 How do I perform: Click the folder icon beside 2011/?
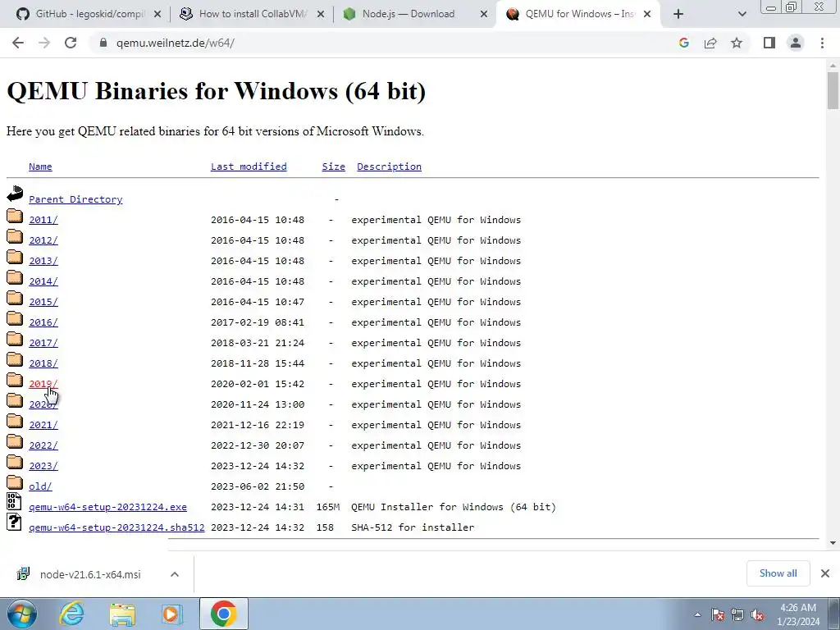point(15,216)
